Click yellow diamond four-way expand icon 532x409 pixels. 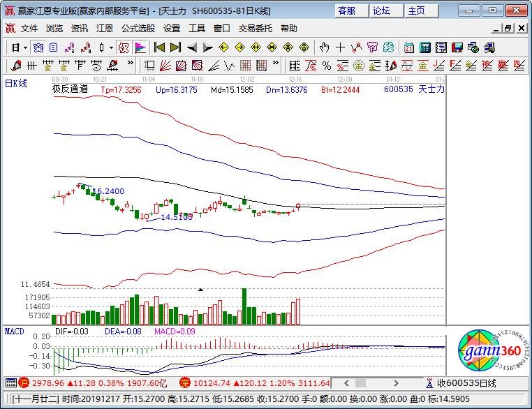point(304,47)
